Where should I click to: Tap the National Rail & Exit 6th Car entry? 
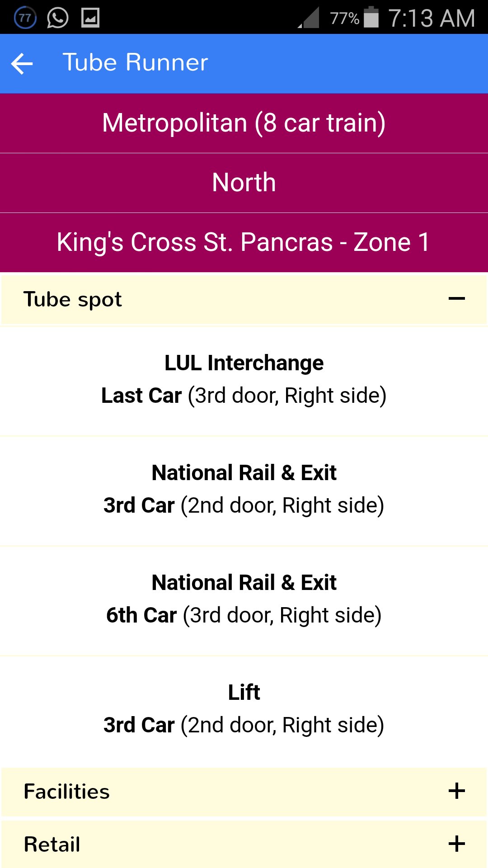[244, 599]
